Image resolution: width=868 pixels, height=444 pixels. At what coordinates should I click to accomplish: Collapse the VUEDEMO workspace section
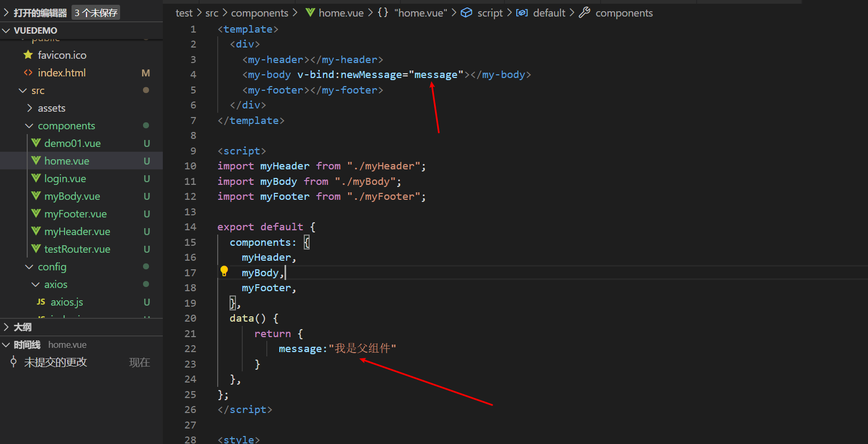pos(6,30)
